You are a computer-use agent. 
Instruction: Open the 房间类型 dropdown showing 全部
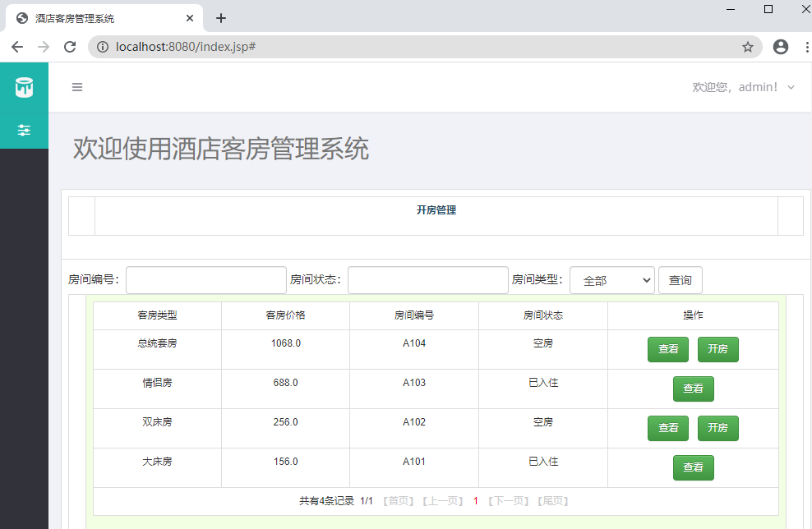tap(612, 280)
